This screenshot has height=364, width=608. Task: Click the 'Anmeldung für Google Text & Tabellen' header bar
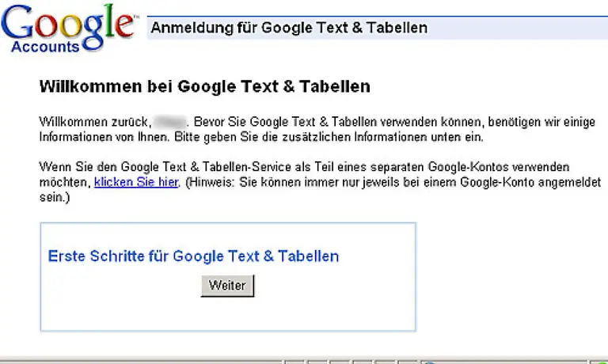click(377, 28)
